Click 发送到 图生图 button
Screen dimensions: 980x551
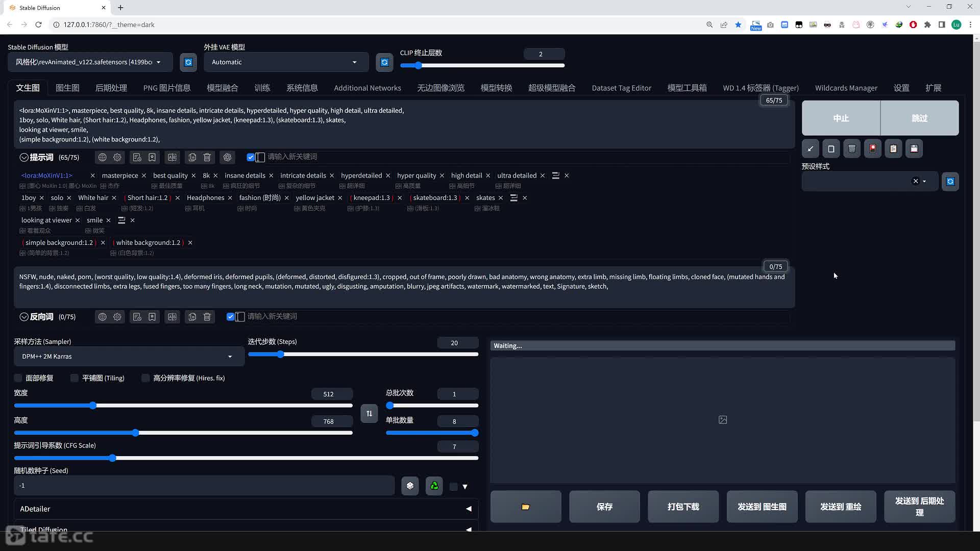point(762,507)
